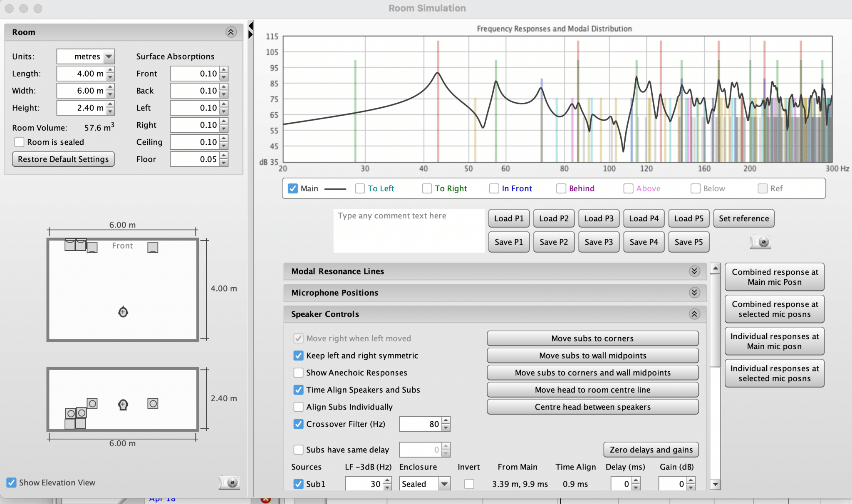Viewport: 852px width, 504px height.
Task: Decrease Floor absorption with stepper down arrow
Action: pyautogui.click(x=224, y=163)
